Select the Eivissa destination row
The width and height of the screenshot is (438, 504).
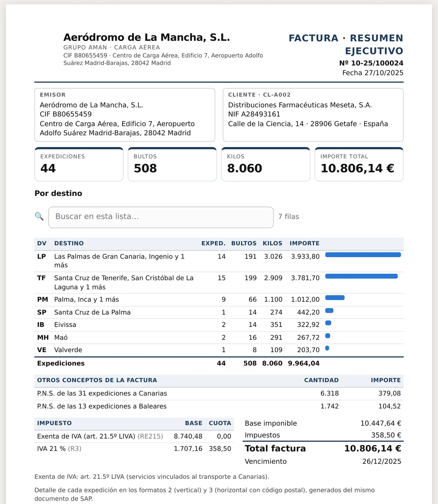pos(219,325)
